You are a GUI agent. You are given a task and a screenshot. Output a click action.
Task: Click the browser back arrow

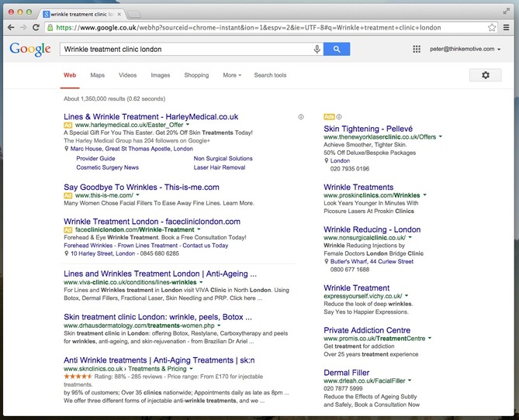(x=11, y=27)
